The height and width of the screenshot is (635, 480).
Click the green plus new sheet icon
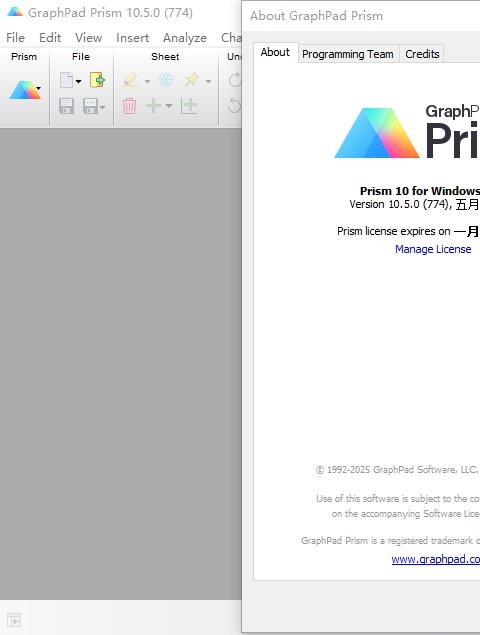[x=154, y=106]
